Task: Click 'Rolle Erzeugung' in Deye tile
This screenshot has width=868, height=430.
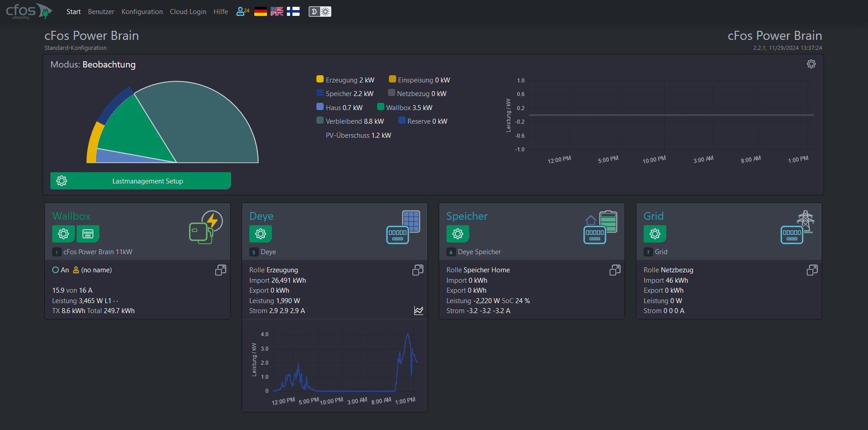Action: click(x=274, y=270)
